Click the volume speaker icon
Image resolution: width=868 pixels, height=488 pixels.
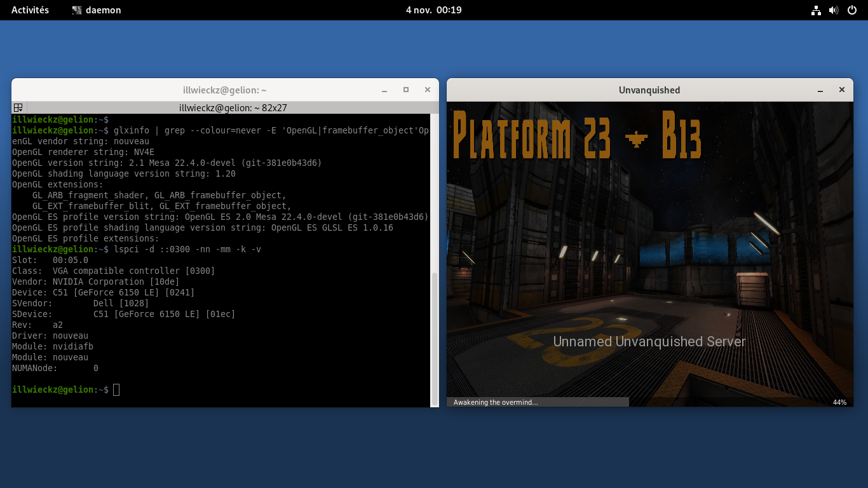click(834, 10)
